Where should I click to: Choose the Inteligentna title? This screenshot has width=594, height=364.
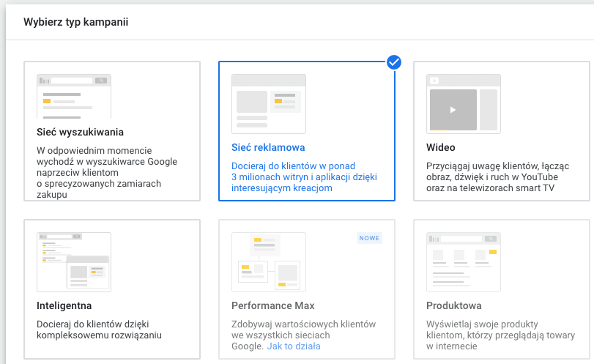pos(64,305)
